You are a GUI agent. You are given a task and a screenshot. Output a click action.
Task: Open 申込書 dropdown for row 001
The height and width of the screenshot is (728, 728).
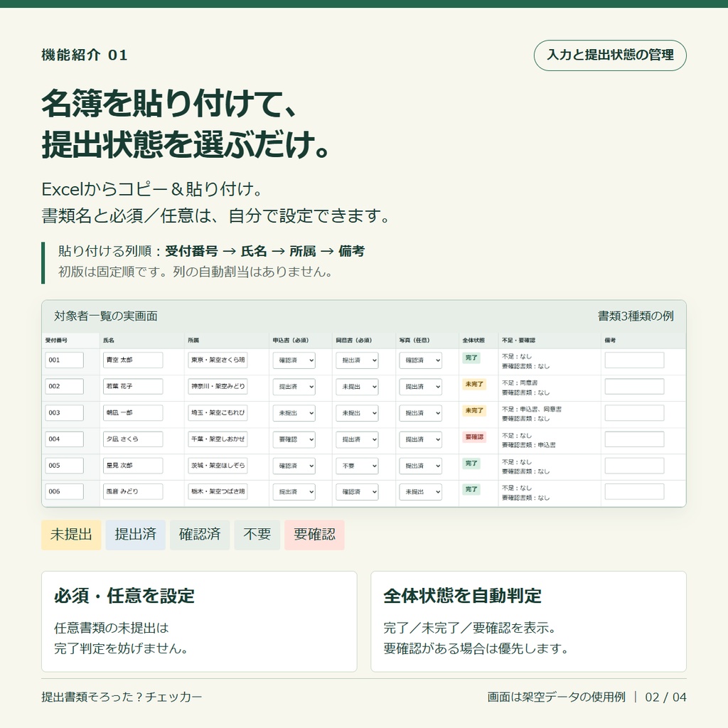pyautogui.click(x=294, y=360)
